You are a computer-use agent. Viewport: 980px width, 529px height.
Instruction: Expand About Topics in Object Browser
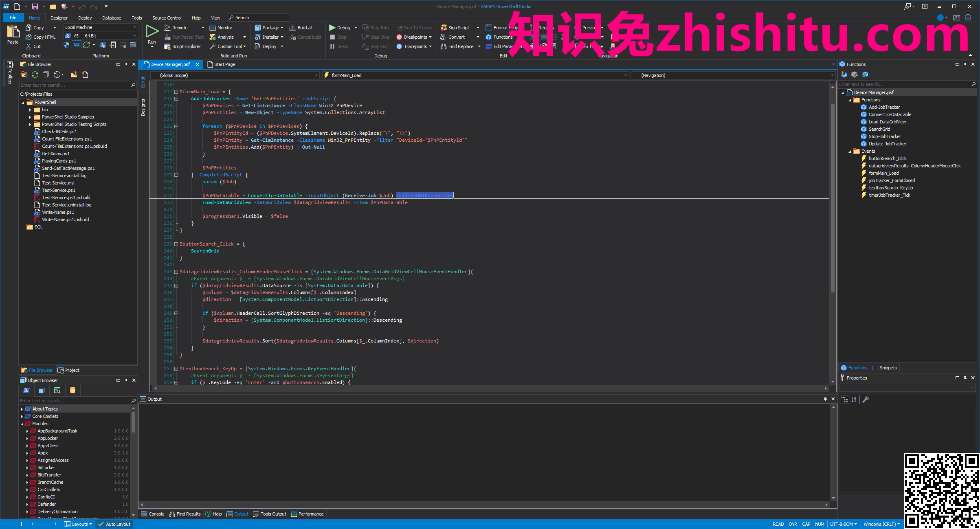tap(22, 409)
